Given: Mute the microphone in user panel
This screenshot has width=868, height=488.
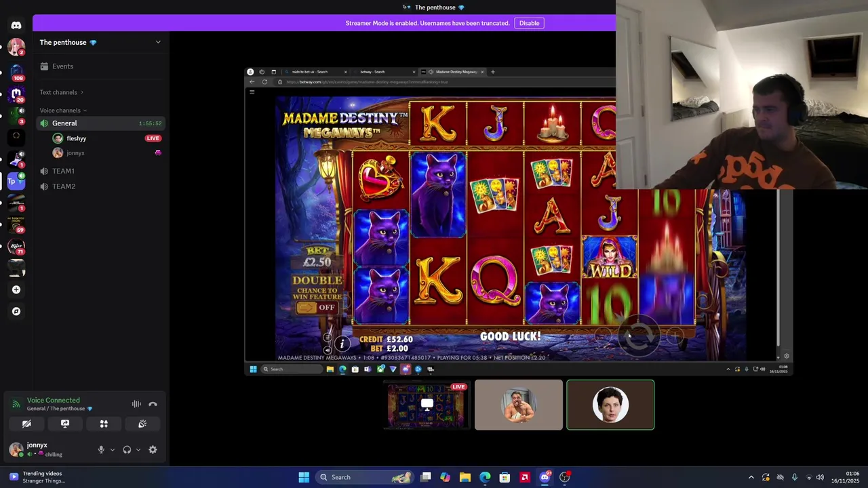Looking at the screenshot, I should click(101, 449).
